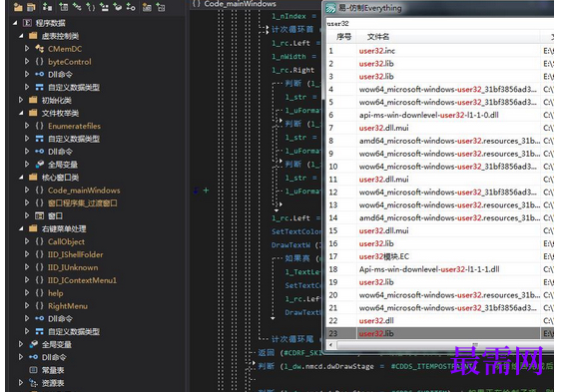Click the braces icon beside RightMenu
This screenshot has height=392, width=562.
pyautogui.click(x=39, y=306)
